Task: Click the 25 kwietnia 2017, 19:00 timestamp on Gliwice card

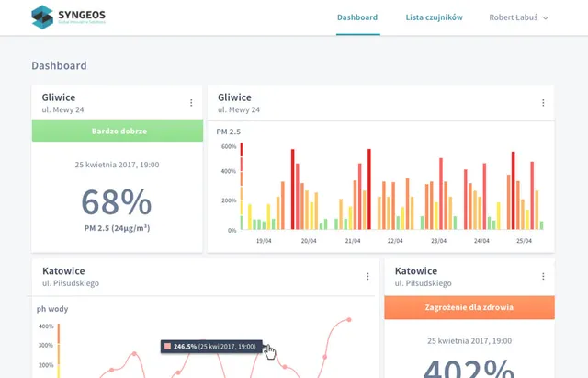Action: tap(117, 165)
